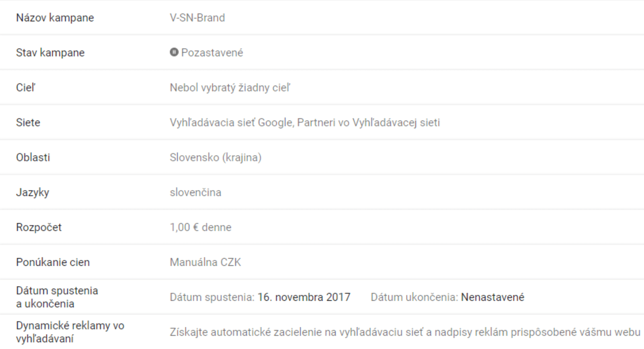
Task: Click the Manuálna CZK bidding value
Action: (x=205, y=263)
